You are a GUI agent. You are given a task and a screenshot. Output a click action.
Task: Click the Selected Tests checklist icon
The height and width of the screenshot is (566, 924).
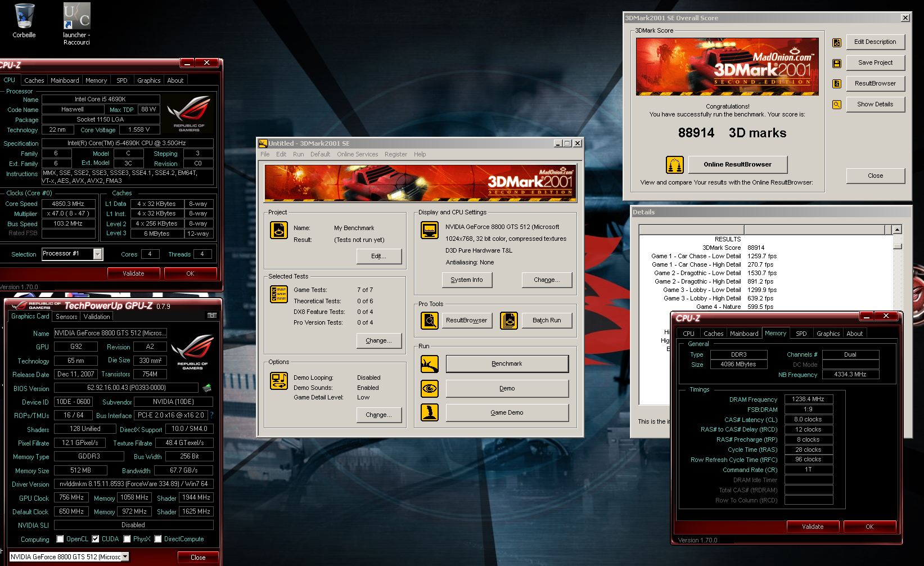pyautogui.click(x=279, y=294)
